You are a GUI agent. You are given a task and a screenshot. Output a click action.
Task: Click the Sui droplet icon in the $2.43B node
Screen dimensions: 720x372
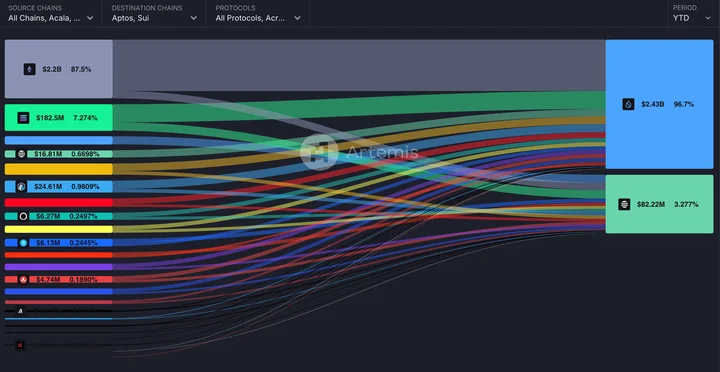(x=628, y=104)
